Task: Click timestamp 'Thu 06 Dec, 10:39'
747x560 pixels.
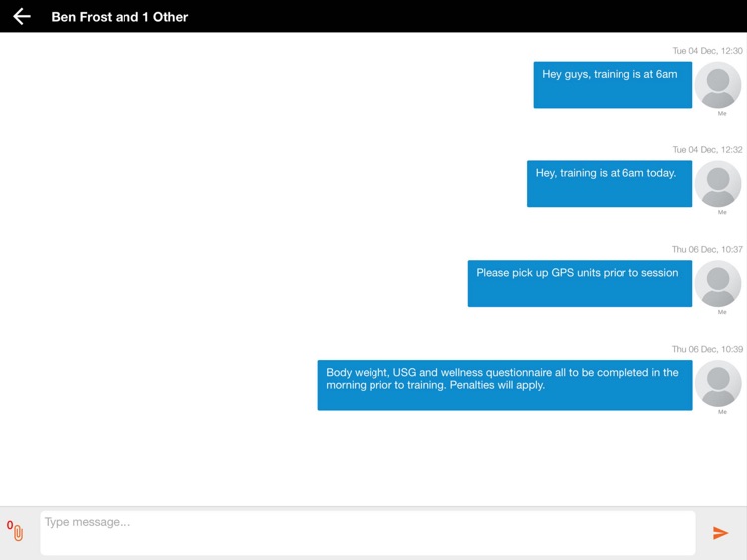Action: click(x=707, y=349)
